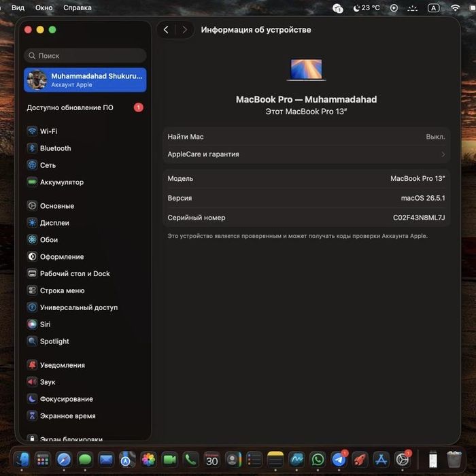Click serial number C02F43N8ML7J
This screenshot has height=476, width=476.
click(419, 218)
